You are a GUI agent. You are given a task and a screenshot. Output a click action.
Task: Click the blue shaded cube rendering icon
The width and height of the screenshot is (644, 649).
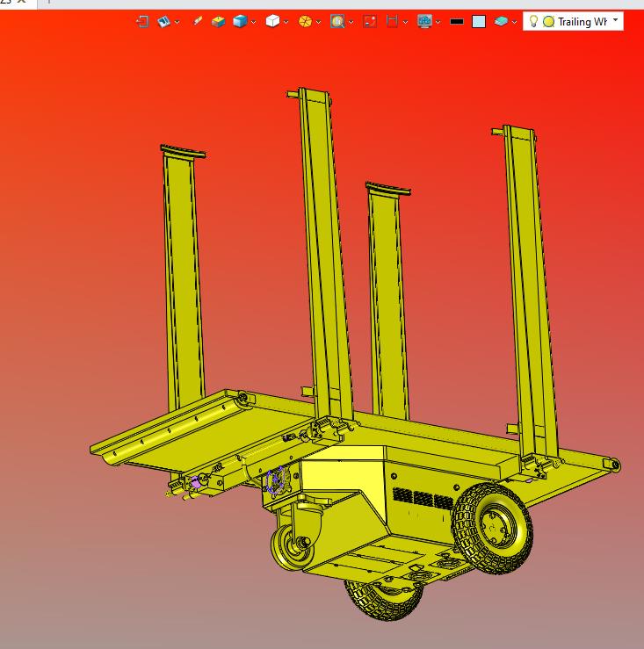point(240,21)
